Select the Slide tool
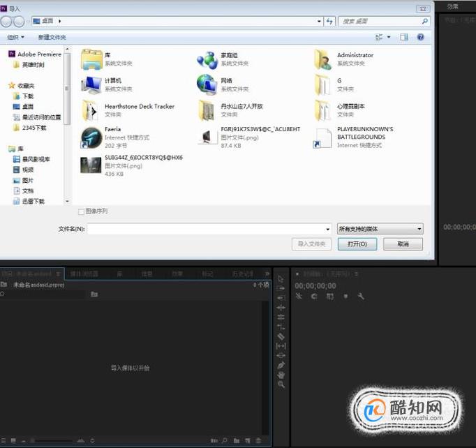The height and width of the screenshot is (448, 476). [281, 355]
